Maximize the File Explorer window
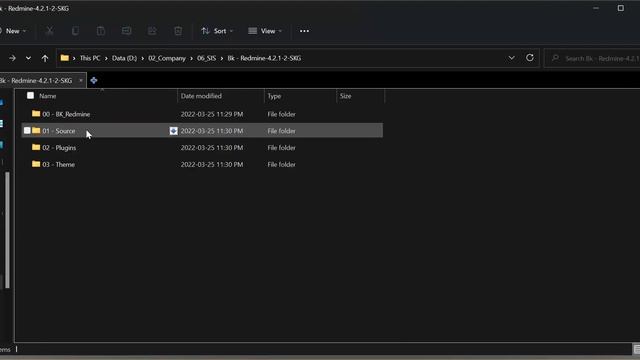 (x=620, y=8)
